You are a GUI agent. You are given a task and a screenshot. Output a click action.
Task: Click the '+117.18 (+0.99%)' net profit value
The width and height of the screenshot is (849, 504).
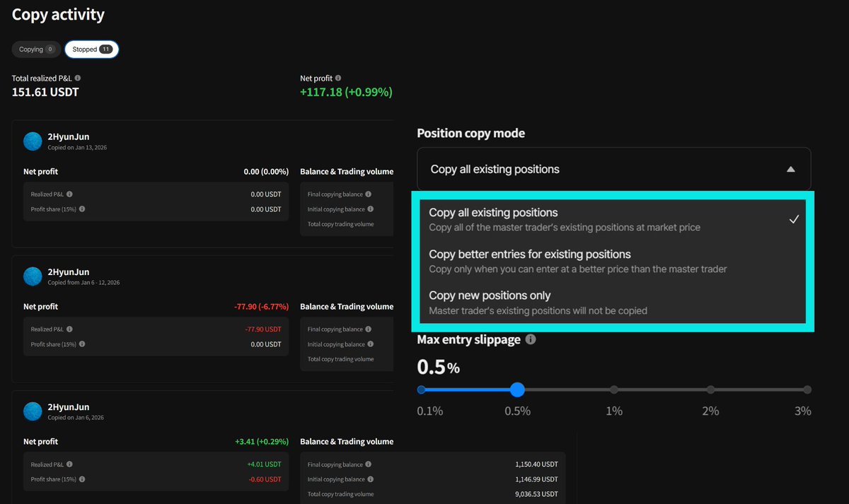click(346, 92)
